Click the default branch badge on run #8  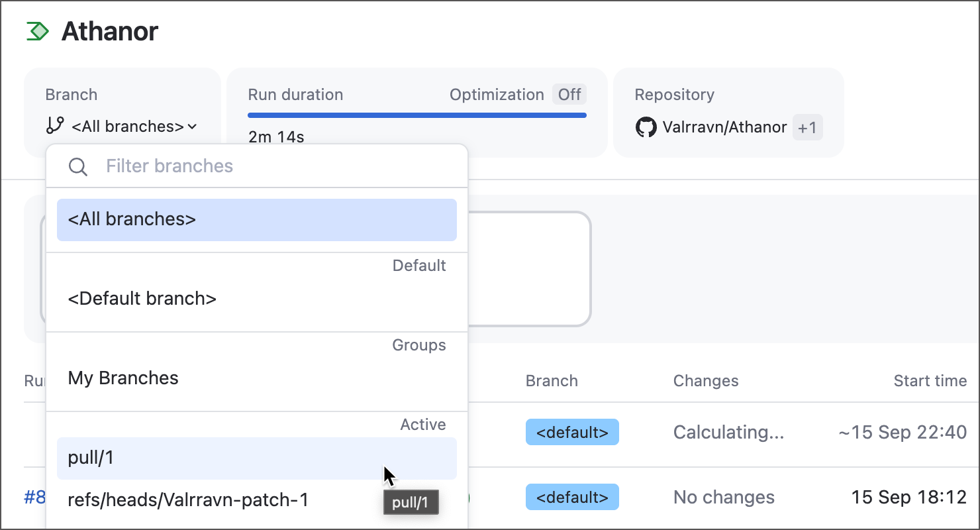pyautogui.click(x=572, y=497)
